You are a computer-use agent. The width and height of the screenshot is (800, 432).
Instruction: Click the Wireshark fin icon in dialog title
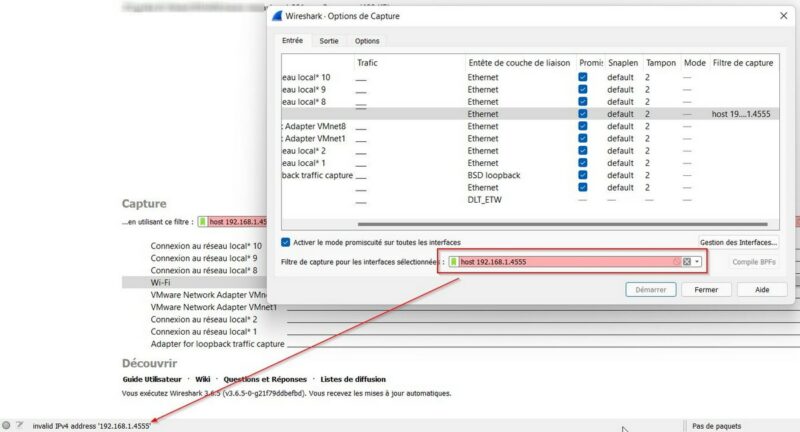coord(277,16)
